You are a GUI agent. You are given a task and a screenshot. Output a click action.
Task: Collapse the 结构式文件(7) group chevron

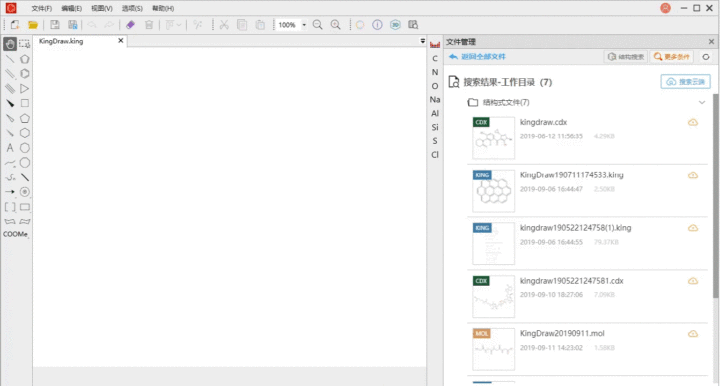[x=702, y=102]
